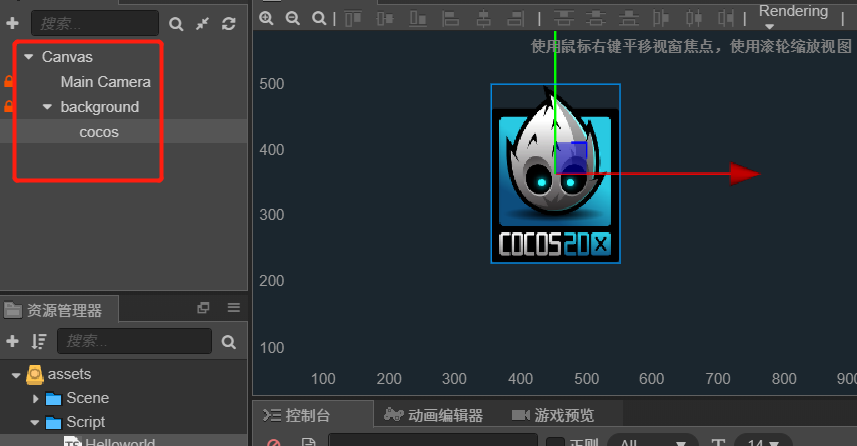This screenshot has height=446, width=857.
Task: Switch to the 游戏预览 tab
Action: (x=553, y=415)
